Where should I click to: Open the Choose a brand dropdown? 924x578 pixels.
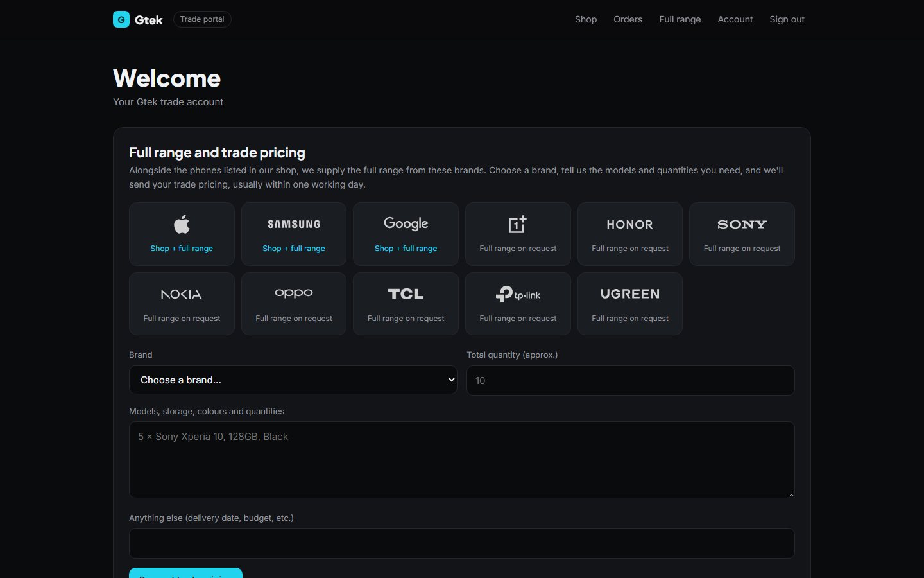tap(293, 380)
